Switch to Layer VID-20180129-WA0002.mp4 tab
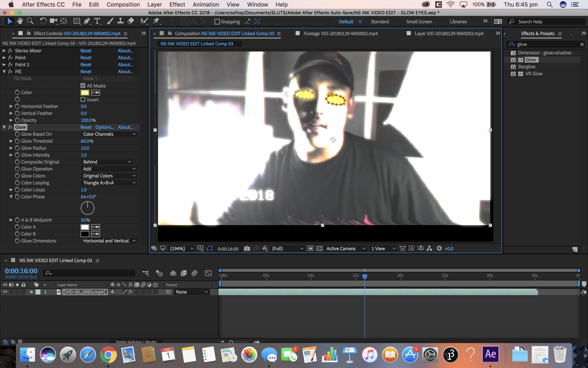The image size is (588, 368). 449,34
